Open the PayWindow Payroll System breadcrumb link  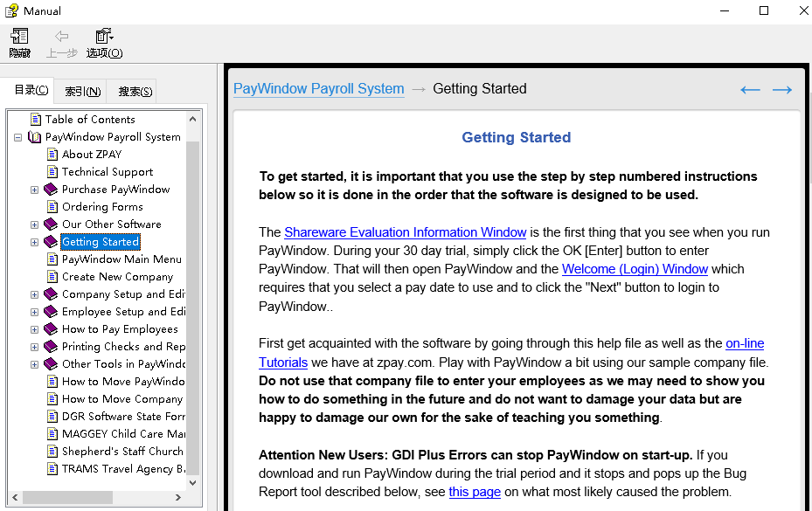(x=318, y=88)
